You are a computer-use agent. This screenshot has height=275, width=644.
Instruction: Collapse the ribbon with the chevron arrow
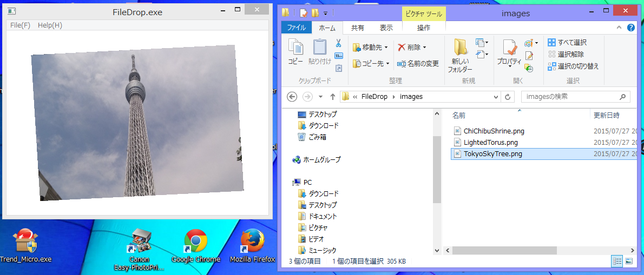coord(619,28)
